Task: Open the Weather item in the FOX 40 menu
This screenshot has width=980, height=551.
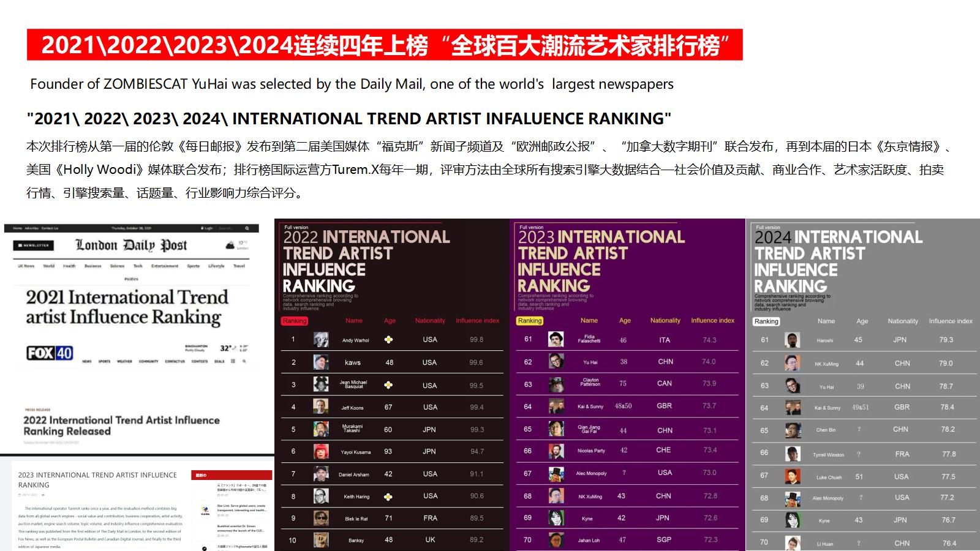Action: coord(124,361)
